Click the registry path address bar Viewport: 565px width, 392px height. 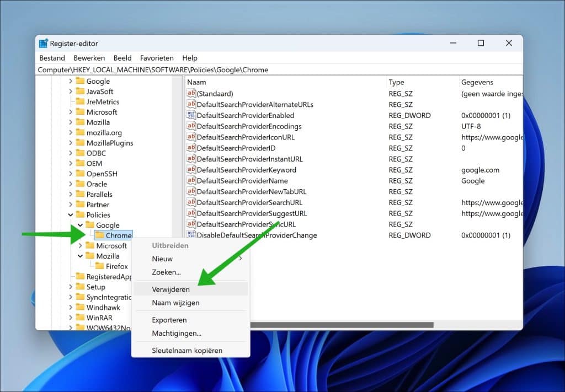click(279, 70)
